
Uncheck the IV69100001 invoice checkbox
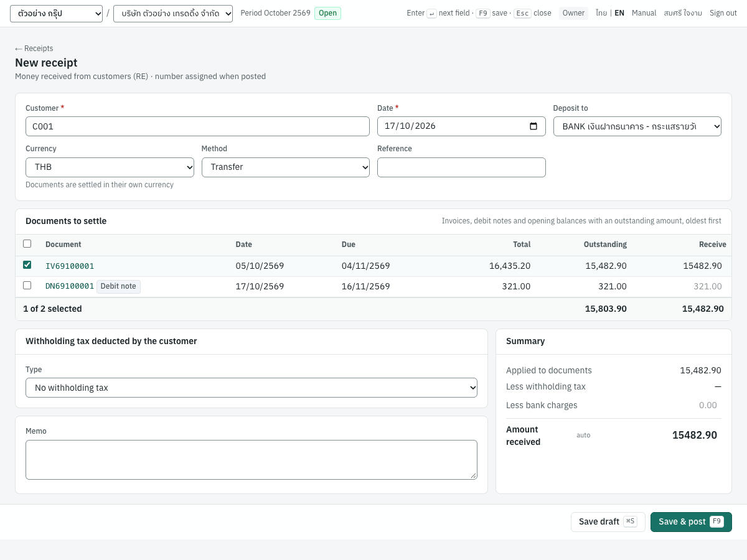[x=27, y=265]
